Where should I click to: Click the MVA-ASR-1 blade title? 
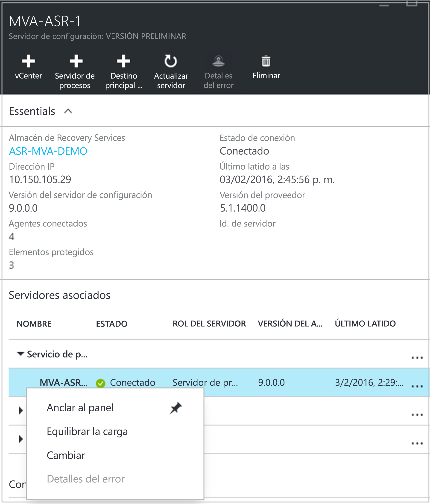coord(45,21)
